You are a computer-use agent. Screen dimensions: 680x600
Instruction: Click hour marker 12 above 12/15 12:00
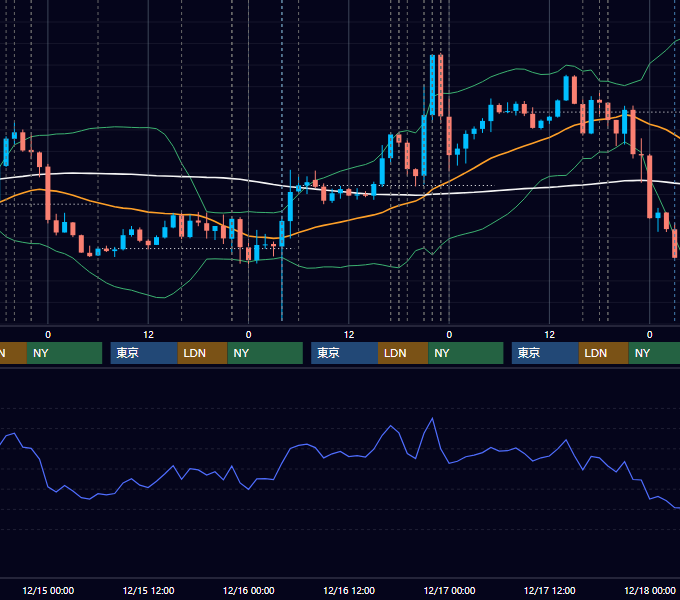(x=148, y=335)
